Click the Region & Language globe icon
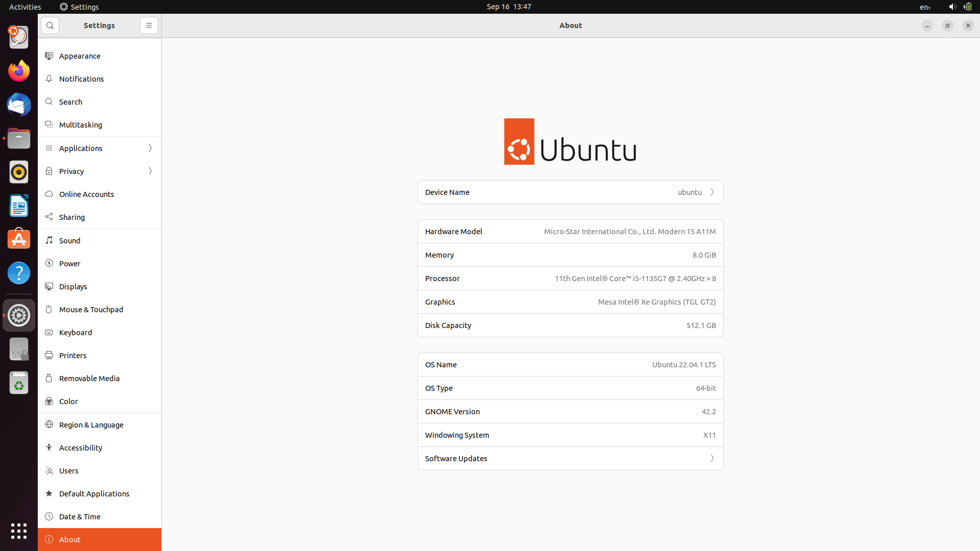980x551 pixels. [x=49, y=424]
